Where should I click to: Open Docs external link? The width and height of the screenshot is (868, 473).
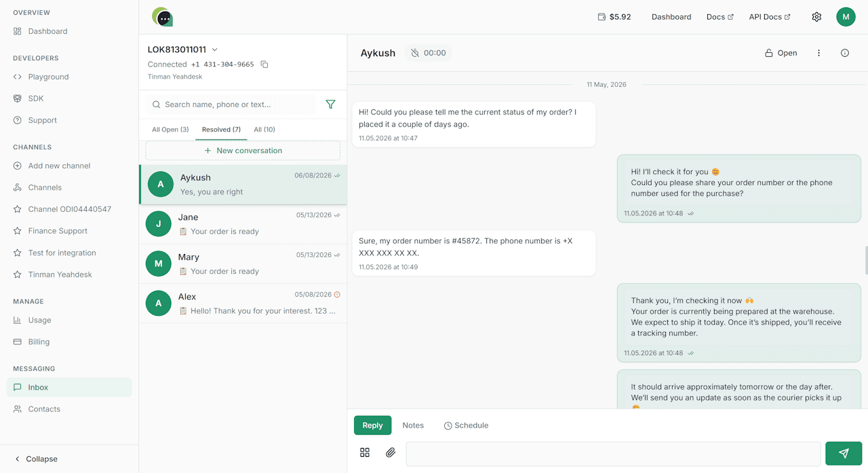pyautogui.click(x=719, y=17)
